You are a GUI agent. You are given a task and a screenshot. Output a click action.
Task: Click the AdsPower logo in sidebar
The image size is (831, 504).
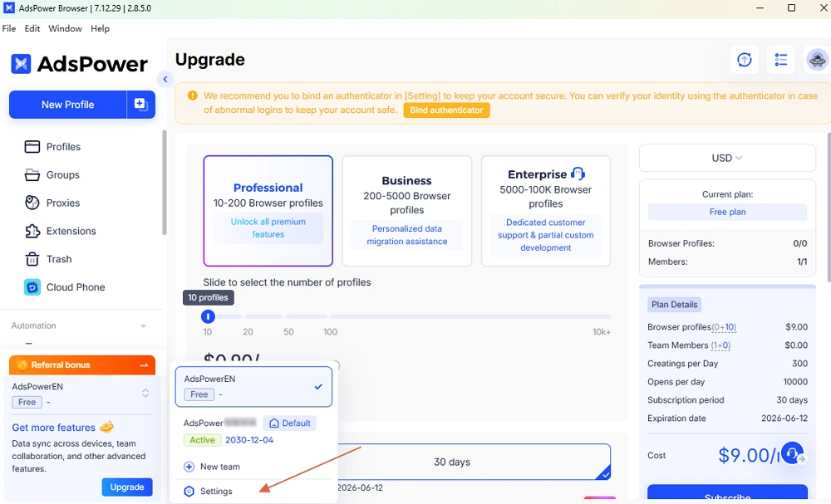(78, 64)
